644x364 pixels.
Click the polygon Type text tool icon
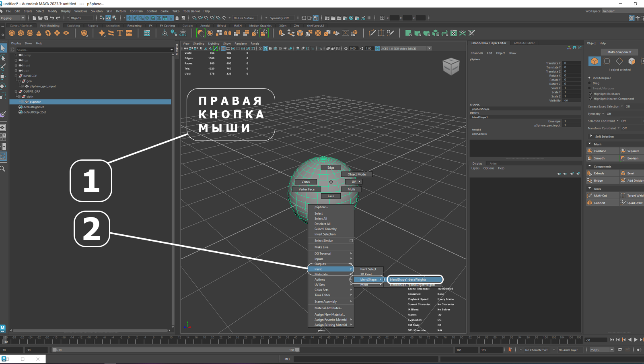pyautogui.click(x=120, y=33)
